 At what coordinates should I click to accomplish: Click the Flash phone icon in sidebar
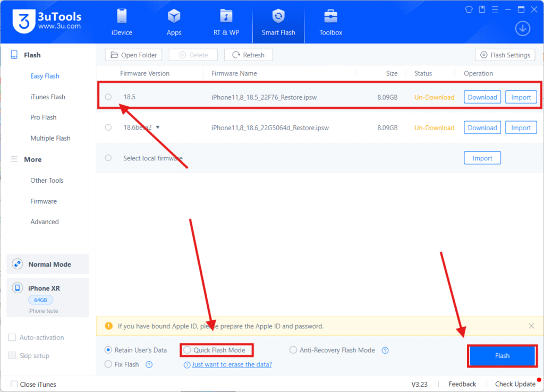coord(14,55)
